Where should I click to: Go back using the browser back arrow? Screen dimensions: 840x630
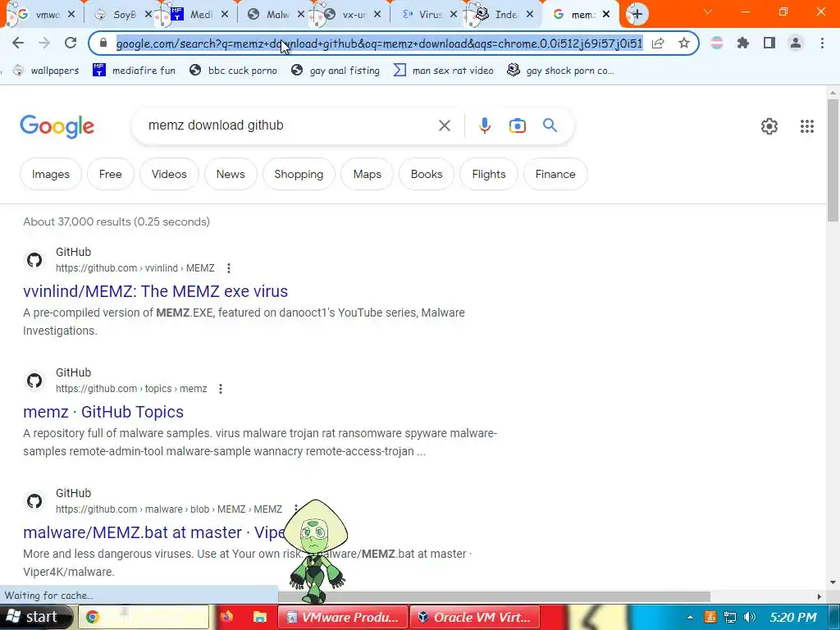(18, 43)
